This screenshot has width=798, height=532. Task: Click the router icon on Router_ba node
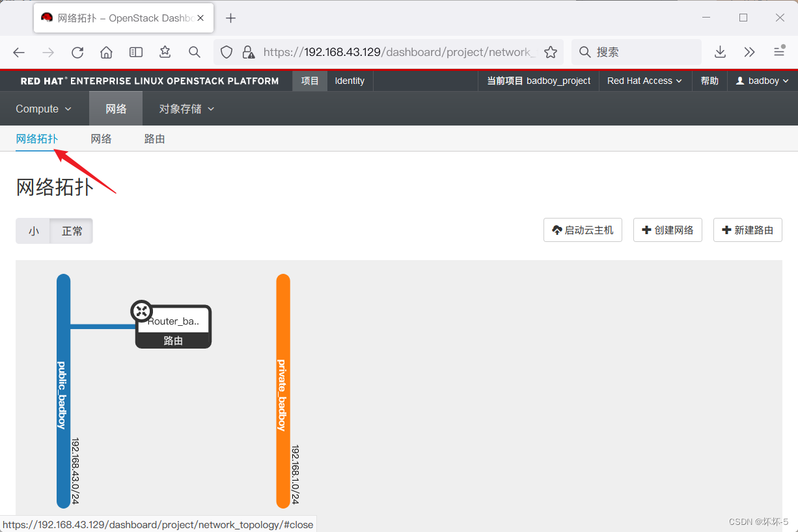tap(142, 311)
